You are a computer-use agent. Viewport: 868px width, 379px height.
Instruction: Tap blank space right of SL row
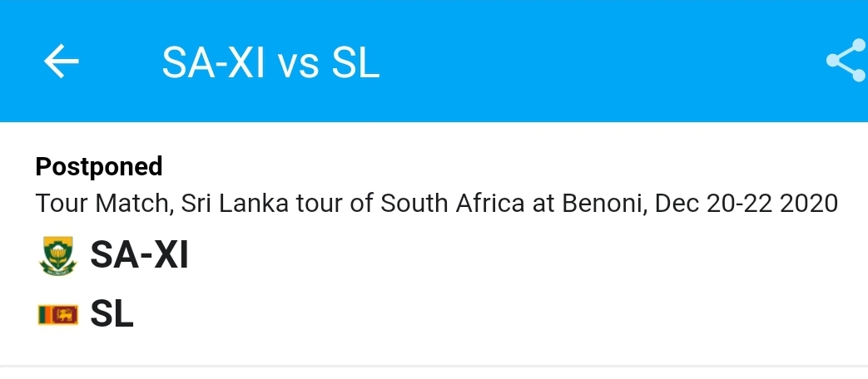click(498, 314)
